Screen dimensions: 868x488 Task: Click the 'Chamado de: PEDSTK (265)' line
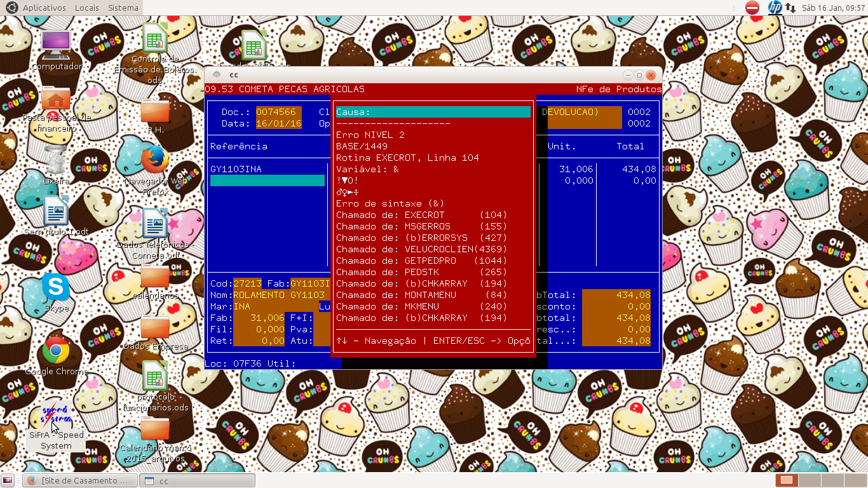(422, 272)
